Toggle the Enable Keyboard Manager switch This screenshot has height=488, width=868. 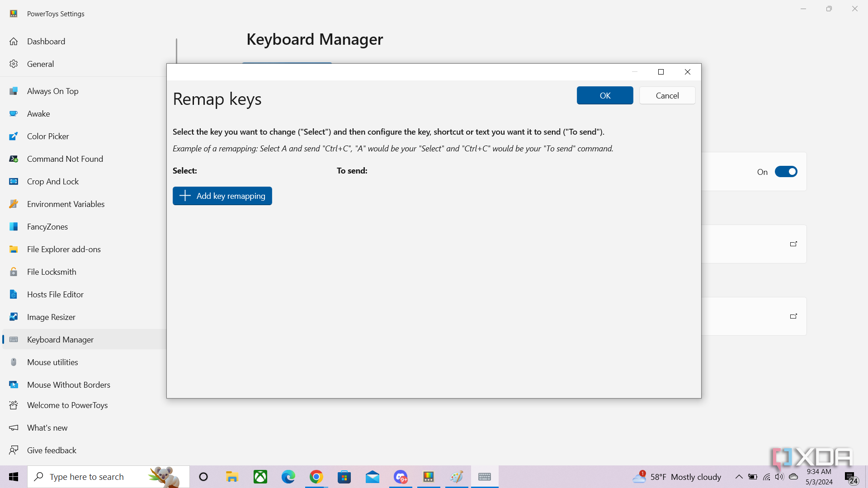tap(786, 172)
